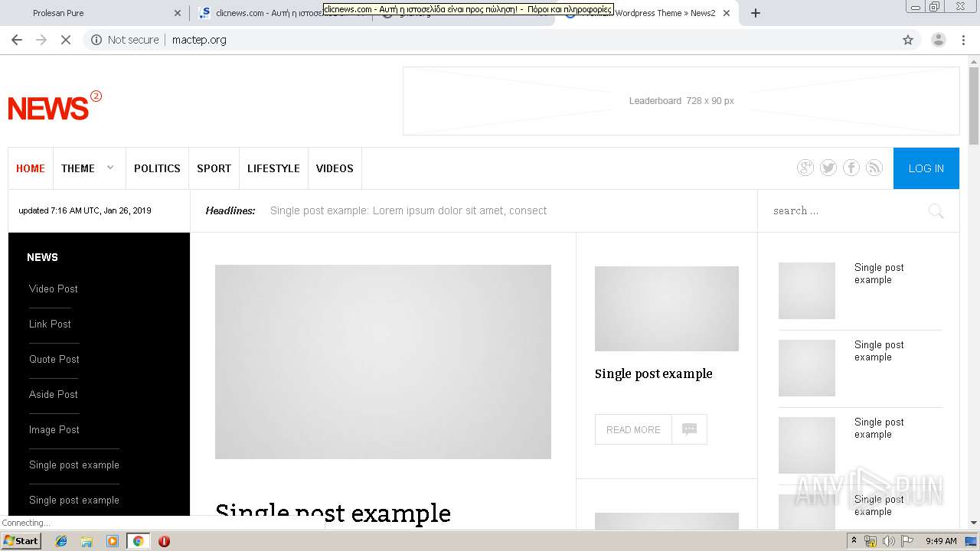Open POLITICS menu item
Screen dimensions: 980x551
157,168
